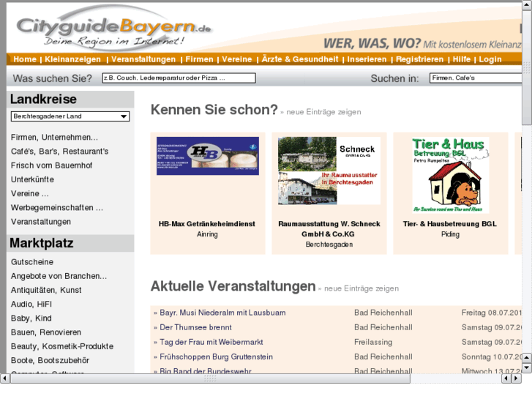Open the Registrieren page

click(420, 59)
